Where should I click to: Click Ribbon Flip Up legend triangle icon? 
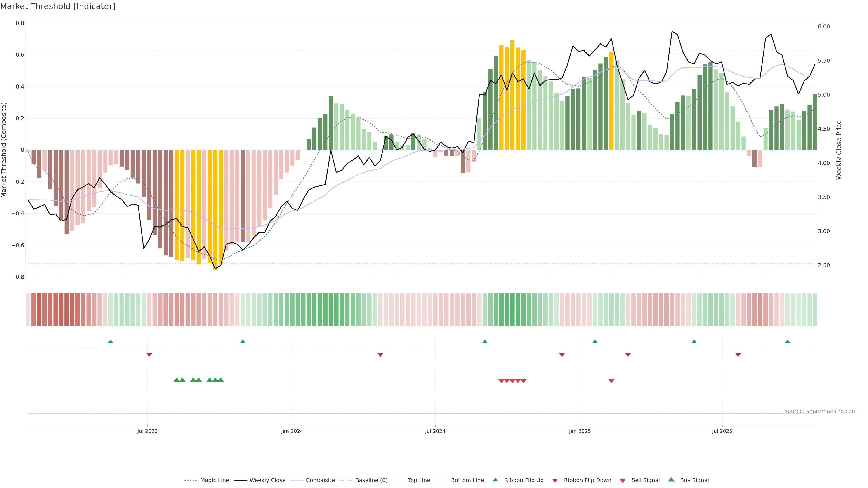point(495,480)
